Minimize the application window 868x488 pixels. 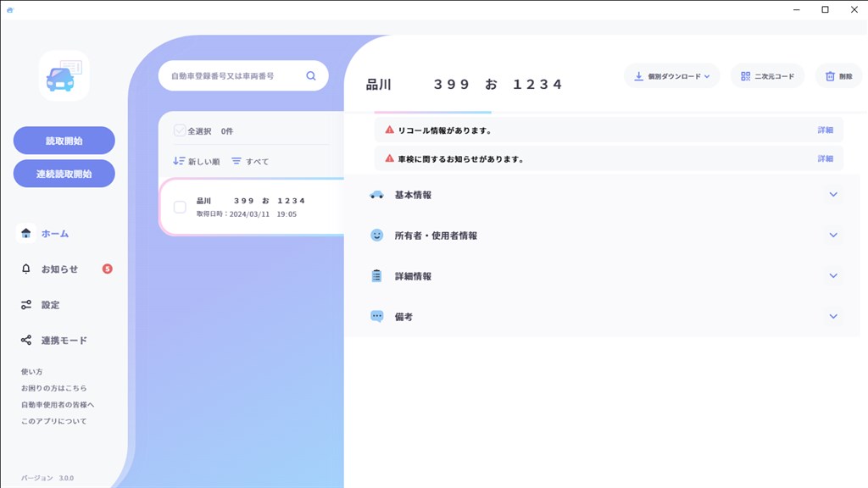tap(797, 9)
